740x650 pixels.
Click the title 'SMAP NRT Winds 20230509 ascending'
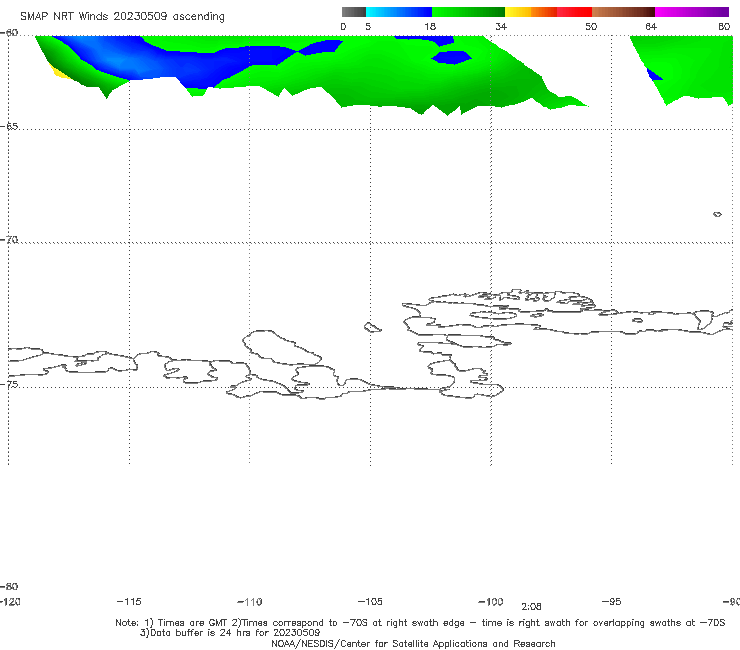(x=122, y=16)
